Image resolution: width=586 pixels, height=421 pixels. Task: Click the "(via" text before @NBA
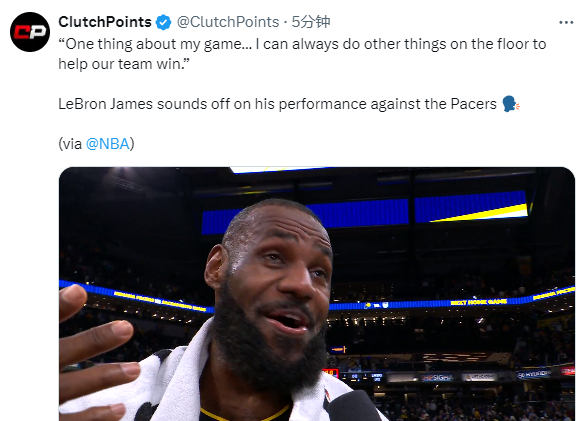[70, 144]
